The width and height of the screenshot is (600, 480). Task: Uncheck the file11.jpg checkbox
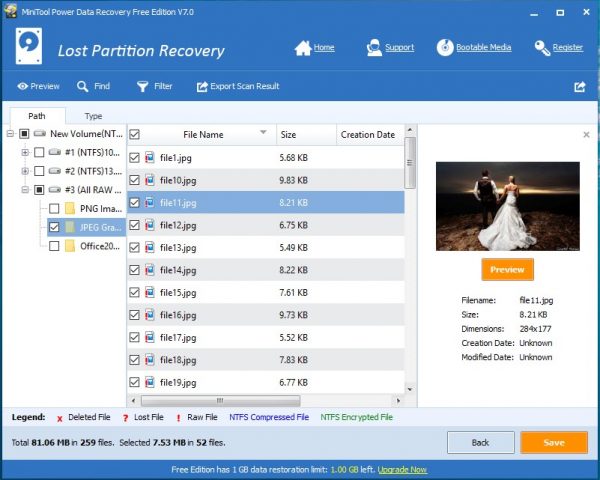pyautogui.click(x=134, y=202)
